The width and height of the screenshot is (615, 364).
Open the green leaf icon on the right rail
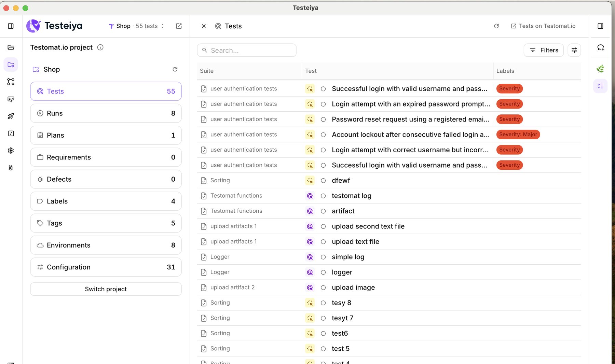coord(600,69)
